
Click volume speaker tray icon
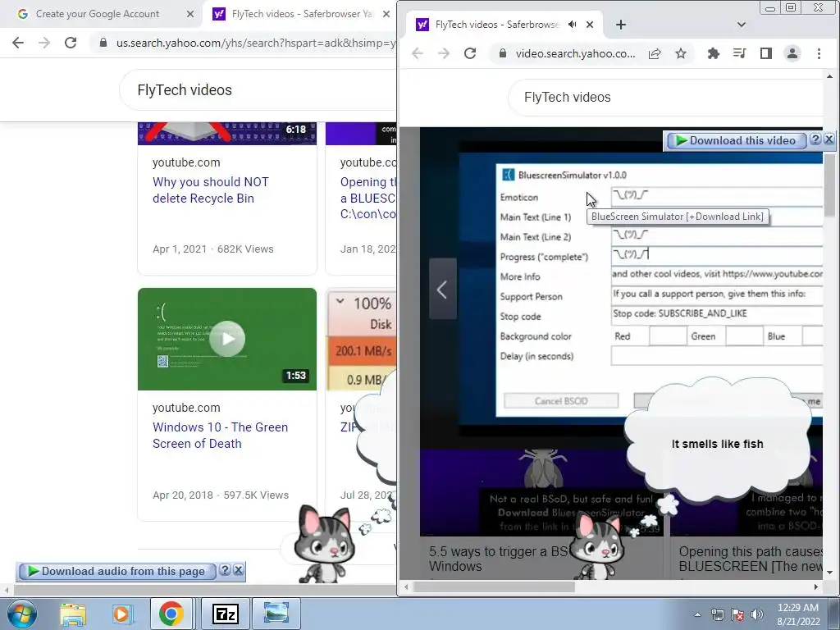pyautogui.click(x=757, y=614)
